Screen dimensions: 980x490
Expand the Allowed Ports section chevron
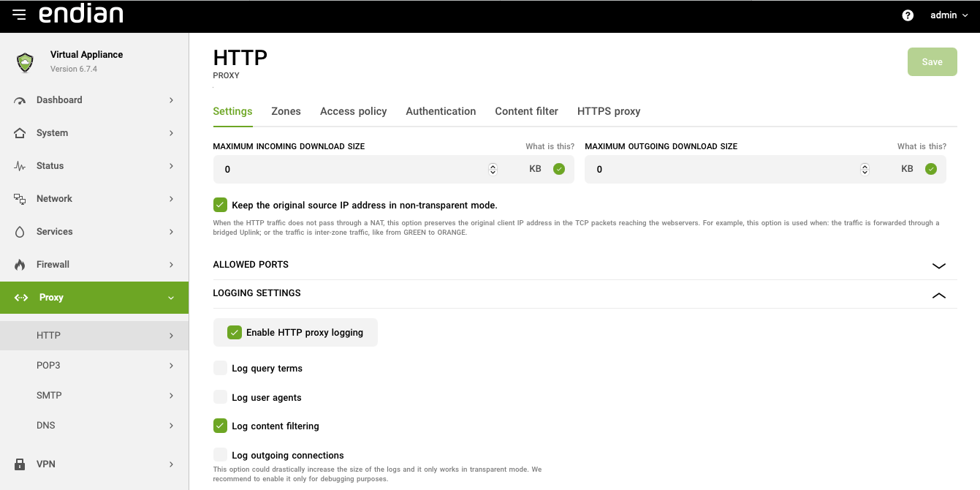click(x=939, y=265)
